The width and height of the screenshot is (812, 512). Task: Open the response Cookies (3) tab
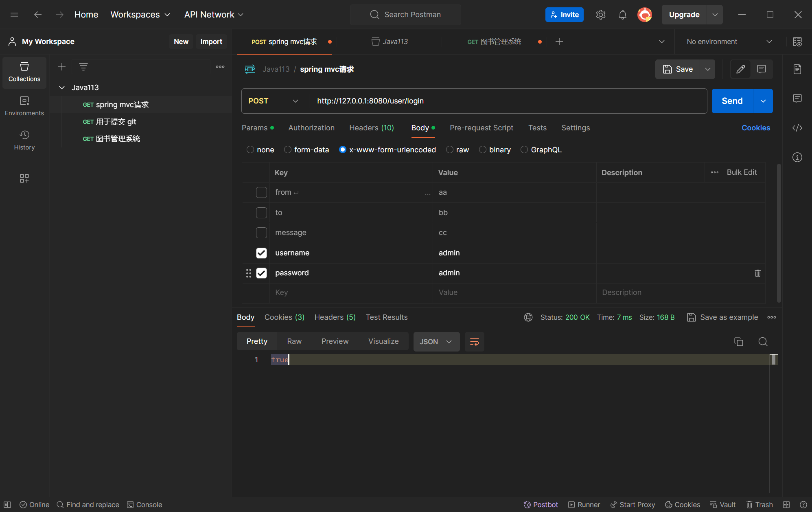tap(284, 317)
